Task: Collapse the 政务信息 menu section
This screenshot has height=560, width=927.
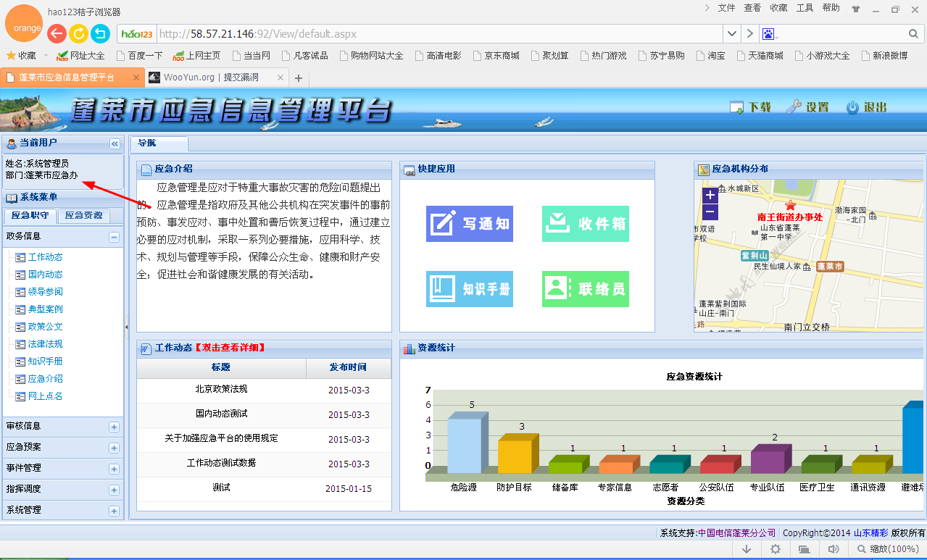Action: 114,237
